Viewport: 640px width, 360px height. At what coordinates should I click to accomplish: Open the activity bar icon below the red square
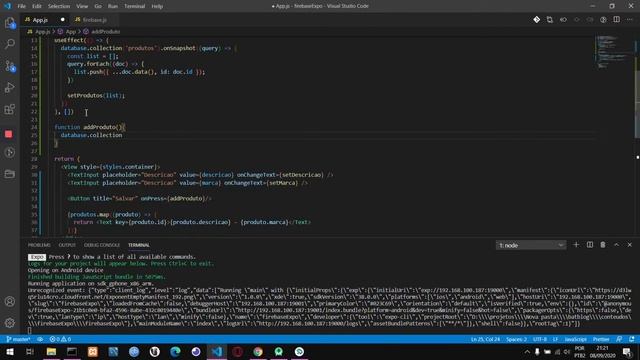[10, 152]
